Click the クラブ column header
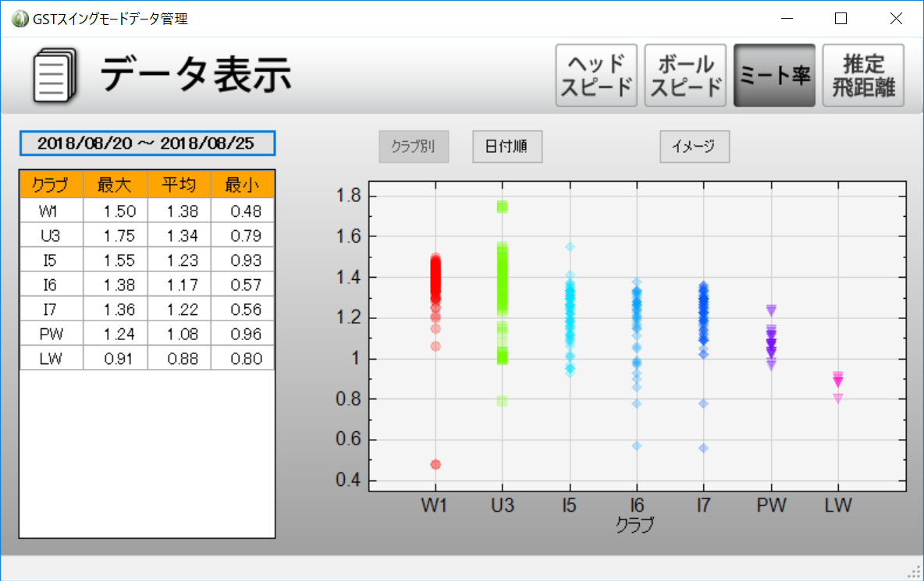Image resolution: width=924 pixels, height=581 pixels. click(52, 185)
